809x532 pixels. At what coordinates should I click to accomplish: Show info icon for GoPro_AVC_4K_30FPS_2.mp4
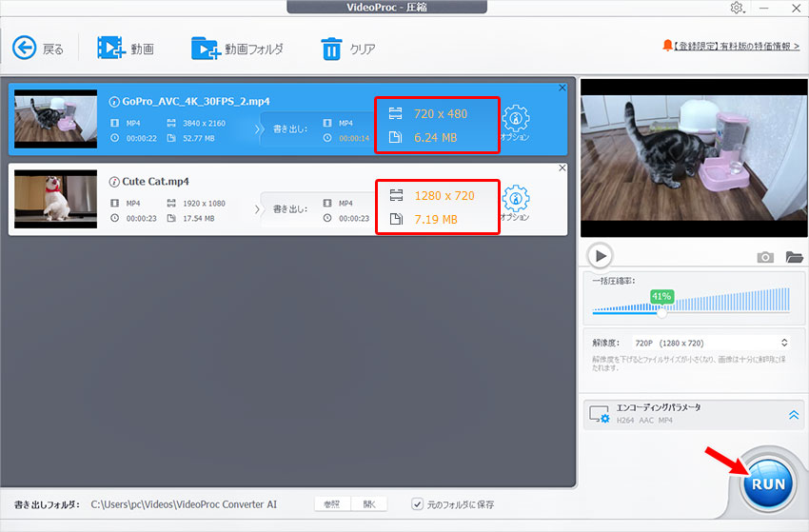(x=114, y=102)
